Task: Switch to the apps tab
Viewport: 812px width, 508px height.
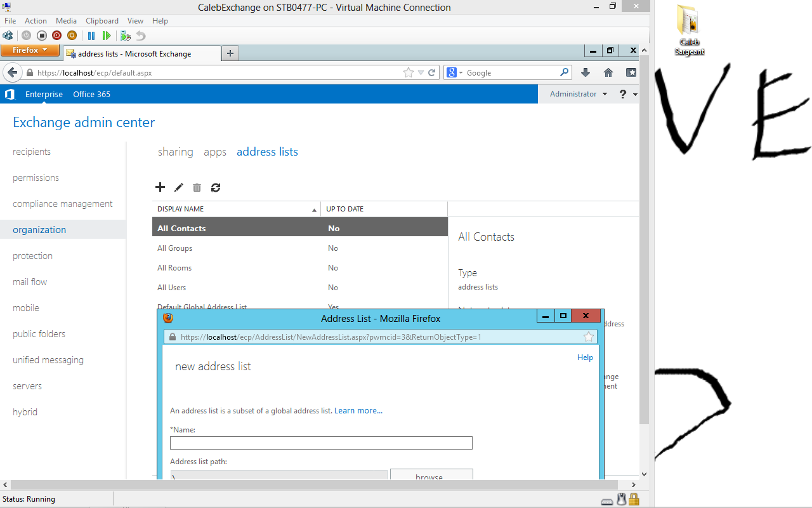Action: pos(215,152)
